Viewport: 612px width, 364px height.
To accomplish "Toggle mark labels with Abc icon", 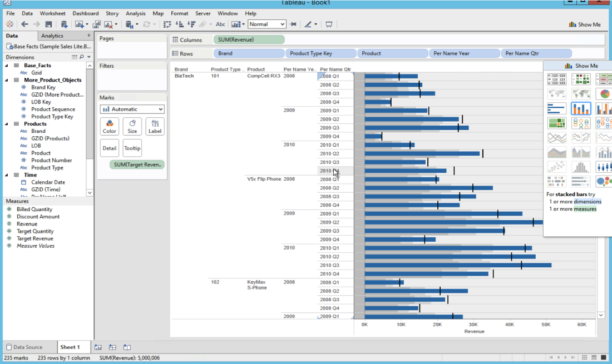I will [220, 24].
